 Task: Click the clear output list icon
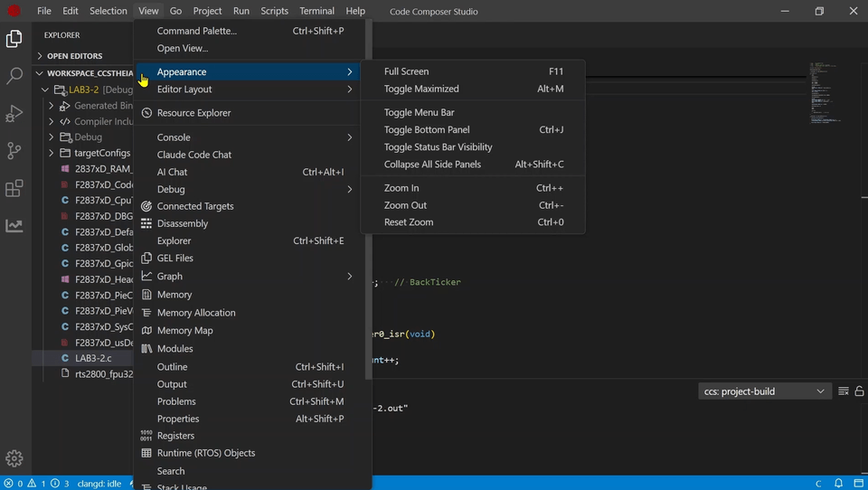[x=843, y=391]
